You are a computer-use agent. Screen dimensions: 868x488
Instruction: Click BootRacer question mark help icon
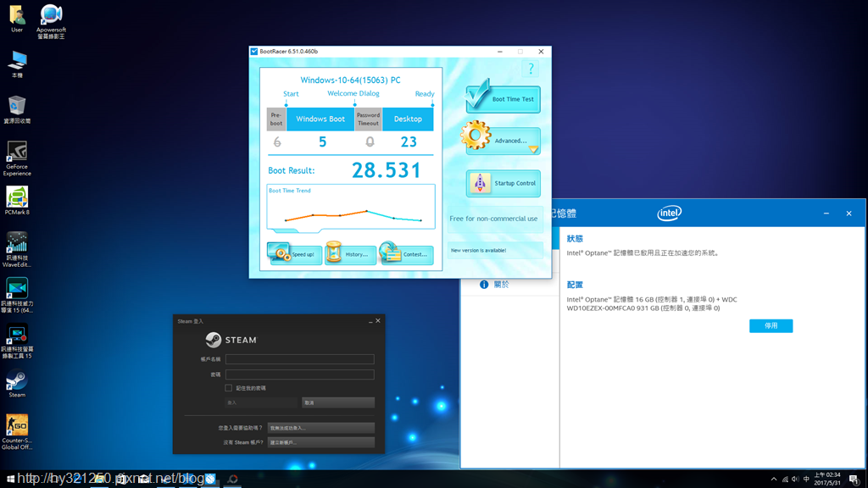pos(531,69)
